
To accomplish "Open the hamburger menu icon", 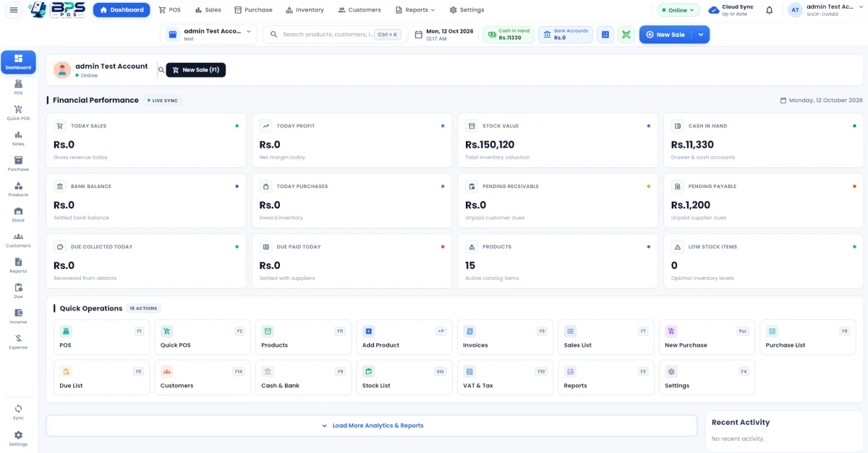I will [13, 10].
